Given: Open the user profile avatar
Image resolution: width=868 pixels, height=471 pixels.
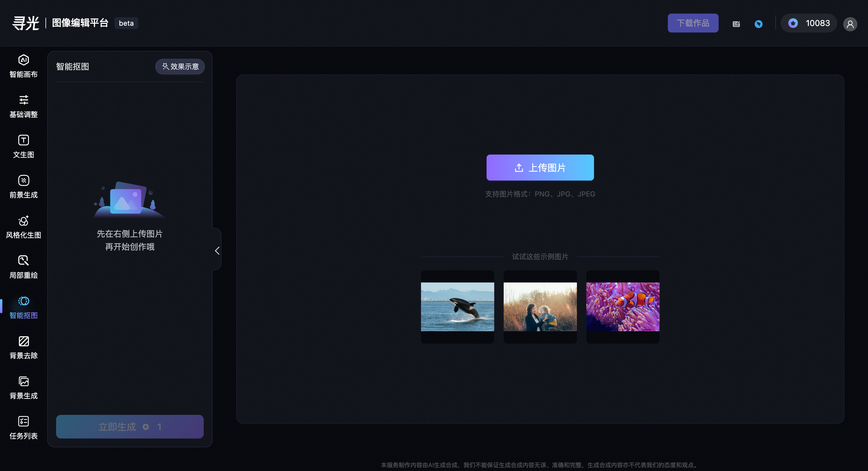Looking at the screenshot, I should 850,24.
